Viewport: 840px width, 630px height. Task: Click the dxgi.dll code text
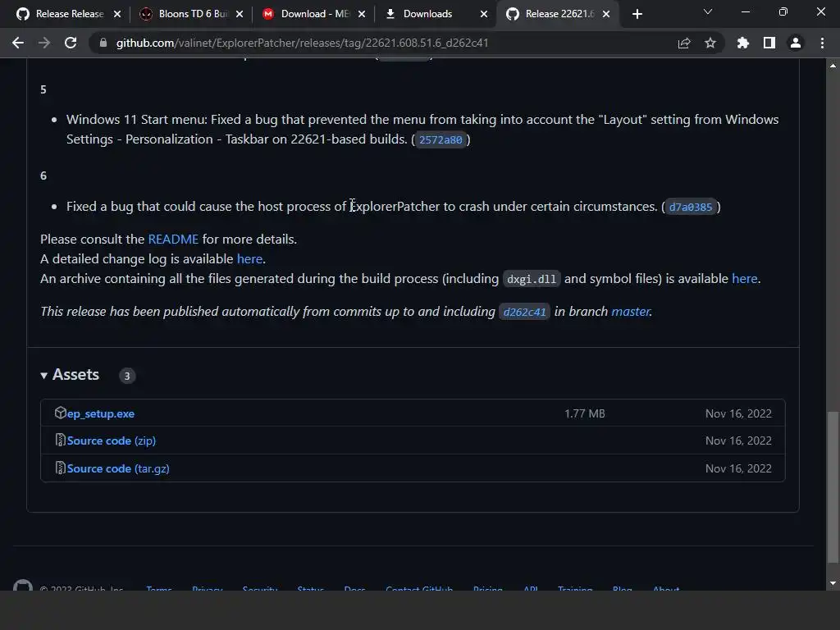coord(532,279)
